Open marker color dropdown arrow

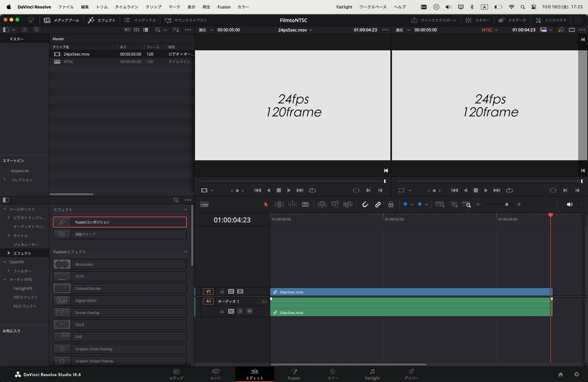click(x=426, y=205)
